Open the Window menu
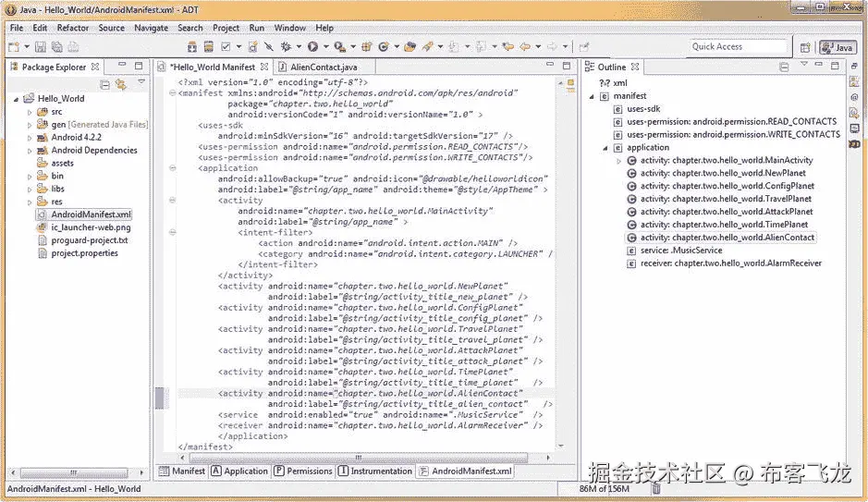Viewport: 868px width, 502px height. tap(290, 28)
